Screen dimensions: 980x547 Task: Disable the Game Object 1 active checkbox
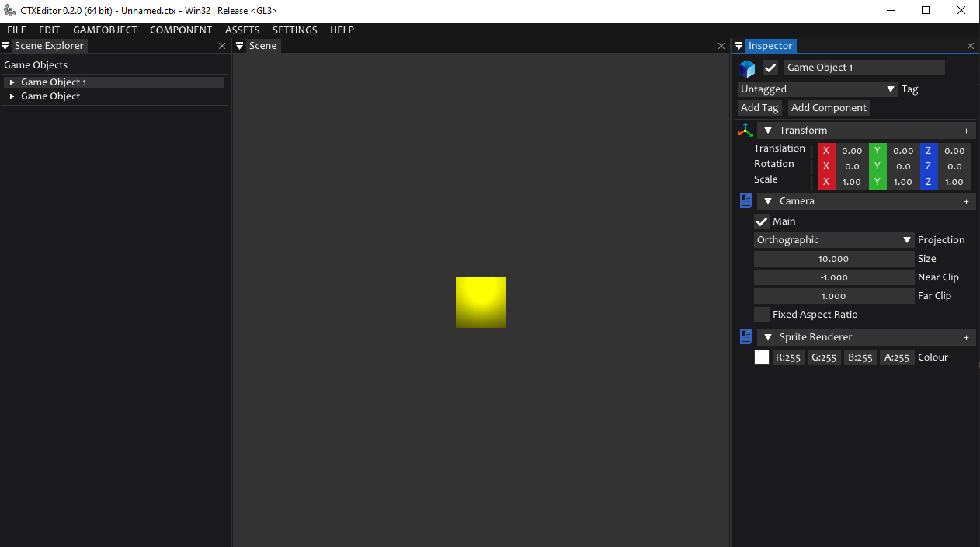[770, 68]
